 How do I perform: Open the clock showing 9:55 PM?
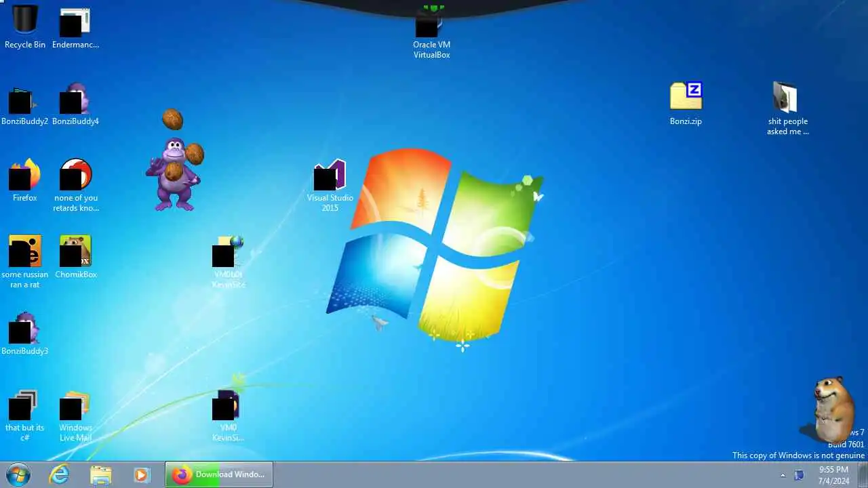point(833,474)
